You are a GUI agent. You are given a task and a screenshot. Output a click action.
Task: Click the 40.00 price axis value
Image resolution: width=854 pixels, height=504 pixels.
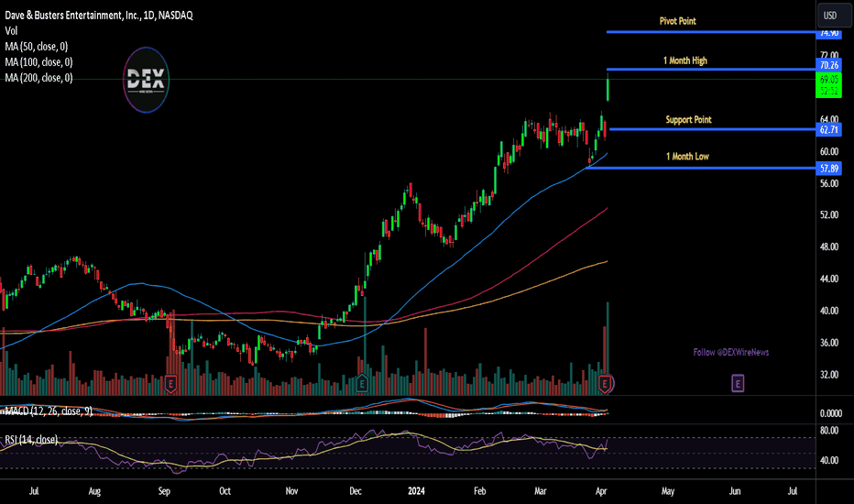pos(829,311)
